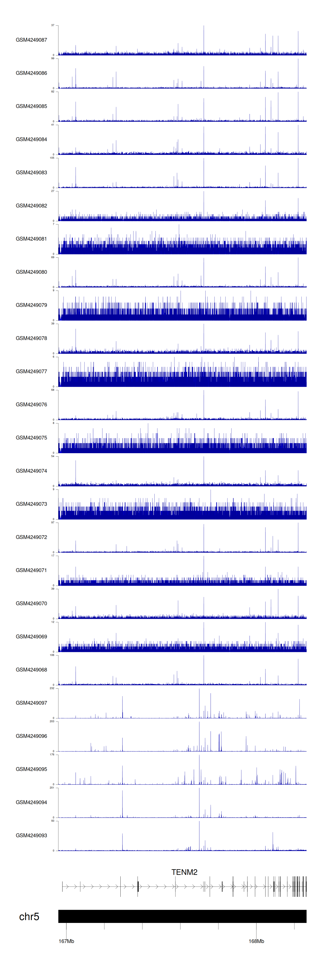The width and height of the screenshot is (323, 980).
Task: Select the GSM4249077 sample label
Action: pos(31,371)
